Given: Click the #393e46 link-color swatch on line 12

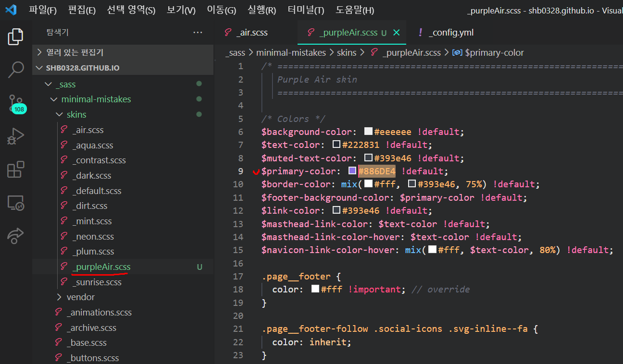Looking at the screenshot, I should tap(336, 210).
